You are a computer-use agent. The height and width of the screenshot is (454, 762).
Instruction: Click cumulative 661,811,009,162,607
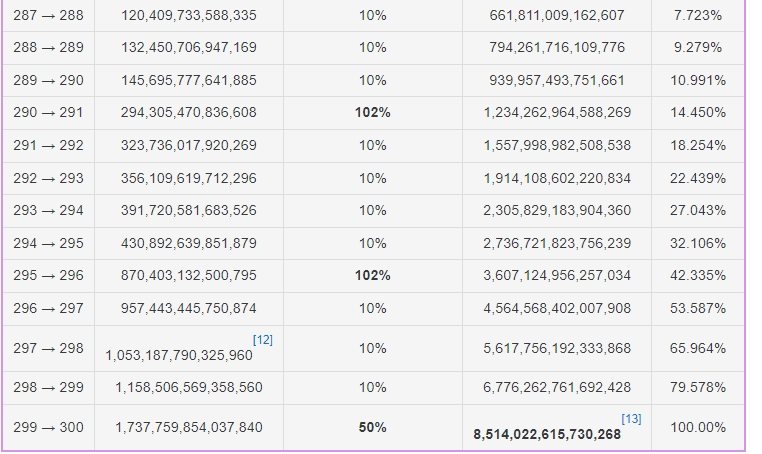pyautogui.click(x=557, y=16)
